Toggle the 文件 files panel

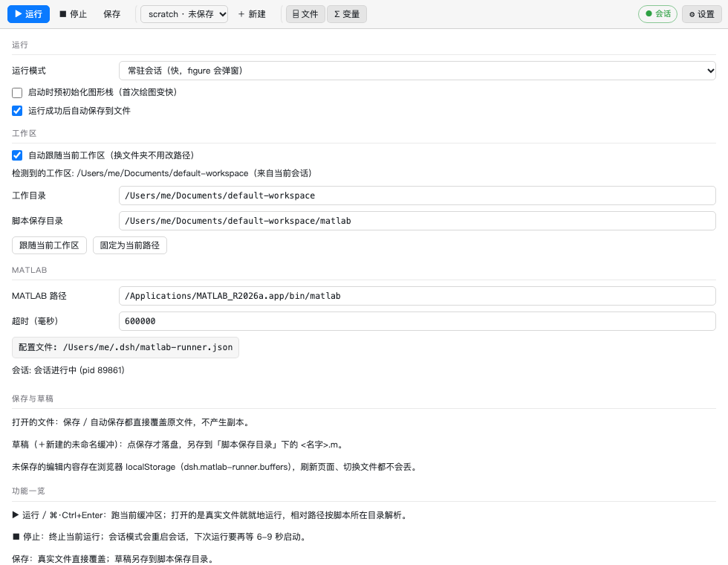point(305,14)
